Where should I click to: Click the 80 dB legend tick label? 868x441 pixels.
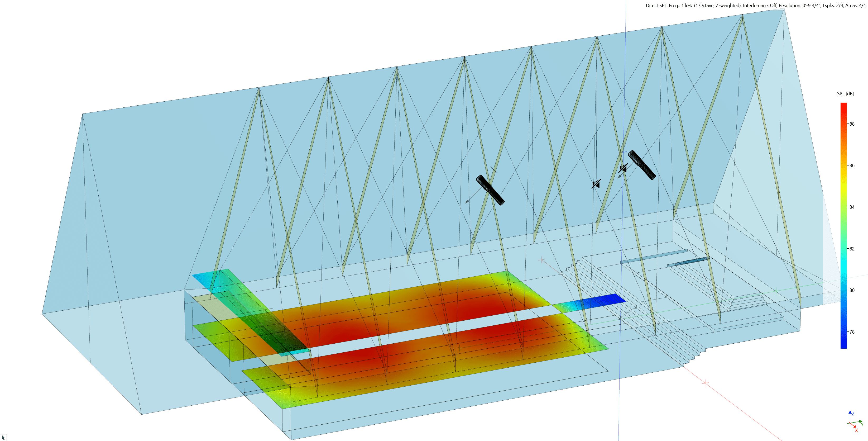852,290
